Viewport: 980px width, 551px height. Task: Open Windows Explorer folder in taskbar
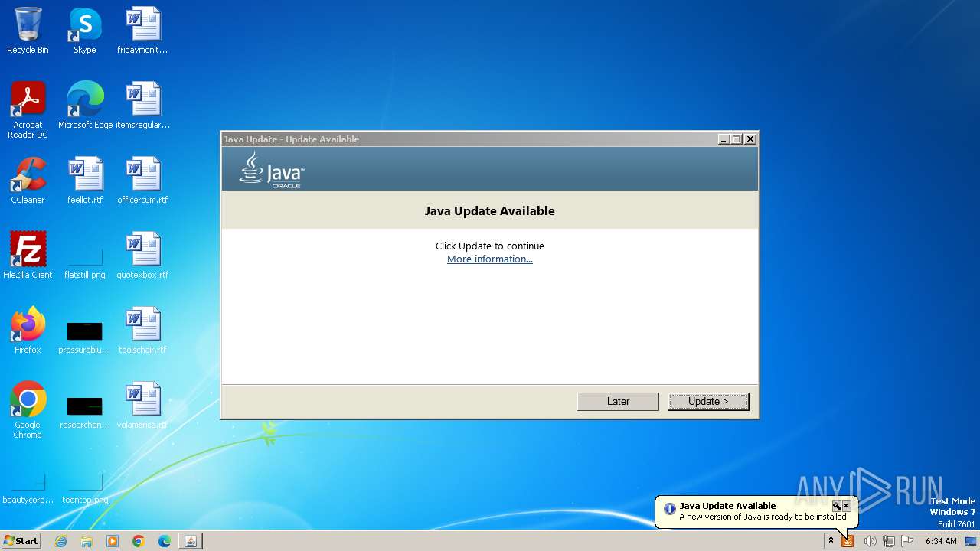(x=87, y=541)
